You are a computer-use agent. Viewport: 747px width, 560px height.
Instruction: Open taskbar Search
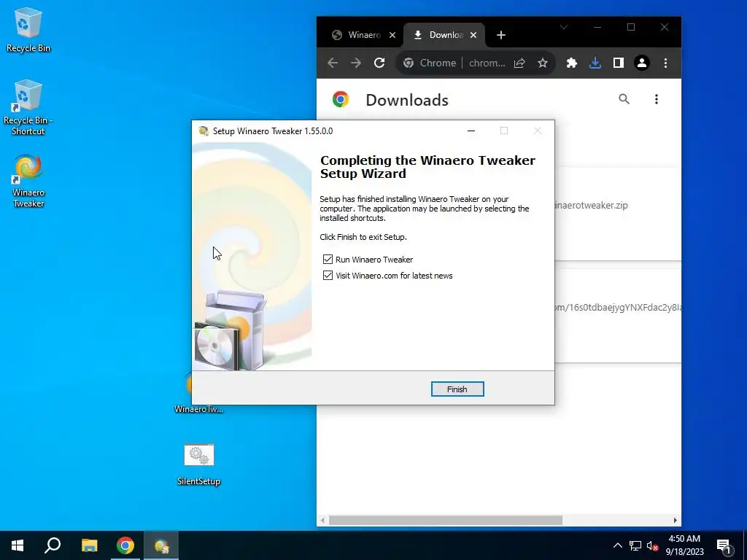tap(53, 545)
